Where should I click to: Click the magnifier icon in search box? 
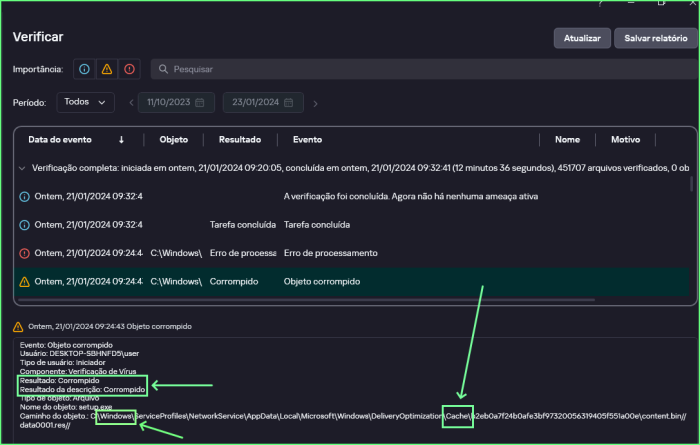163,70
